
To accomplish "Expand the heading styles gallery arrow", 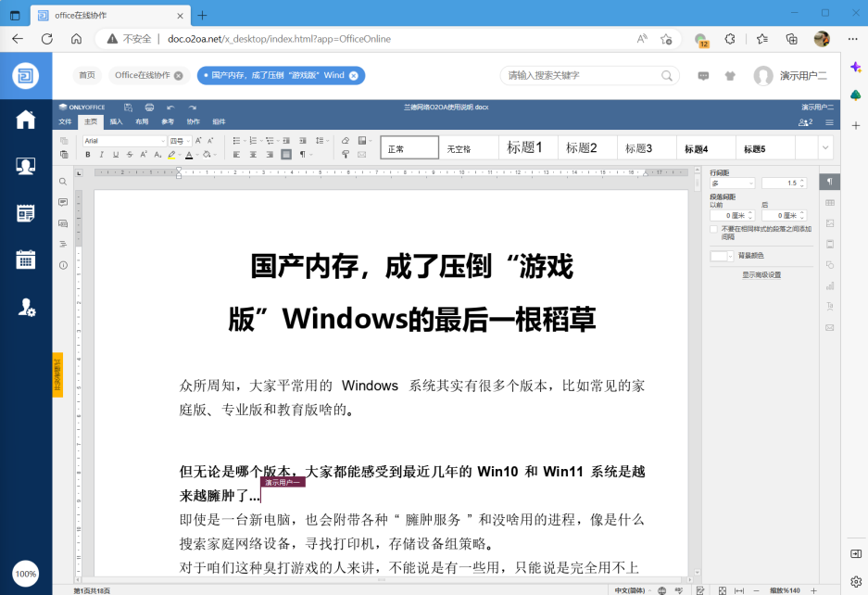I will click(x=824, y=147).
